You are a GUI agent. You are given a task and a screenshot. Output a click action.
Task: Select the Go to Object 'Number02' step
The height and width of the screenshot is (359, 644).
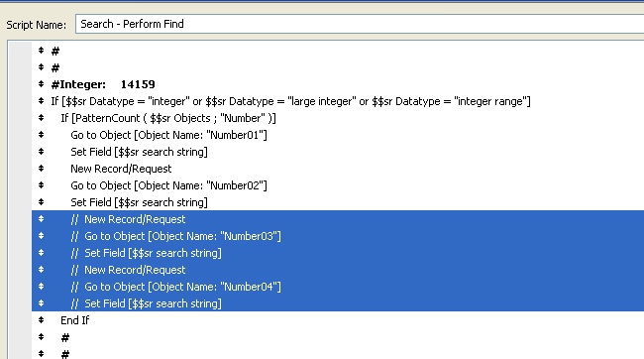click(x=168, y=185)
